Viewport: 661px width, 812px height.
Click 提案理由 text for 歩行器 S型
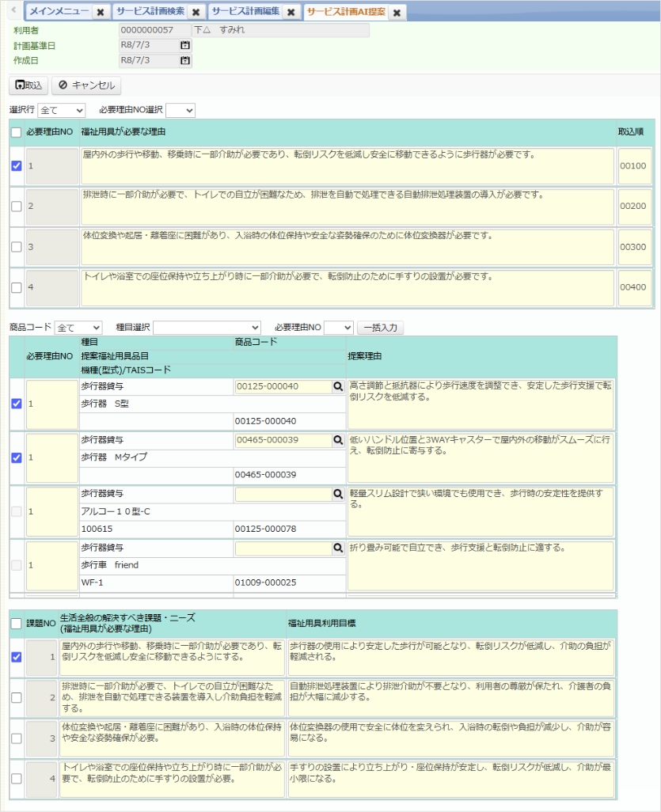[481, 404]
